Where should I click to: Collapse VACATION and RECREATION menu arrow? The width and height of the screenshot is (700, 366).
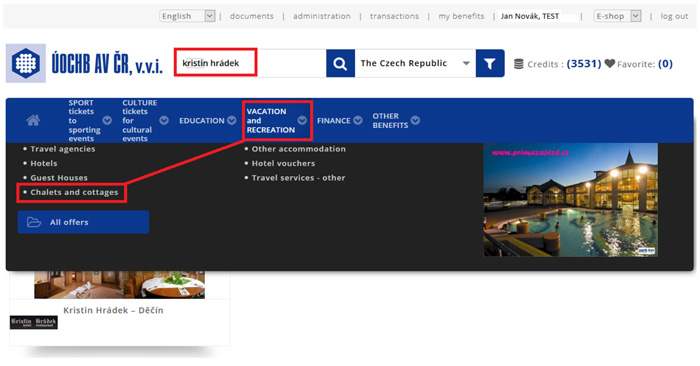point(302,120)
